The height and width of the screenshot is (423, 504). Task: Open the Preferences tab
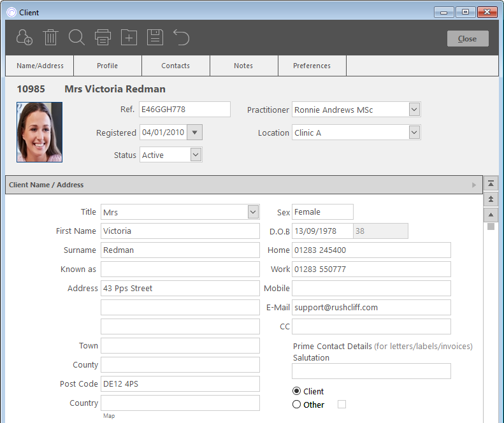pyautogui.click(x=312, y=66)
